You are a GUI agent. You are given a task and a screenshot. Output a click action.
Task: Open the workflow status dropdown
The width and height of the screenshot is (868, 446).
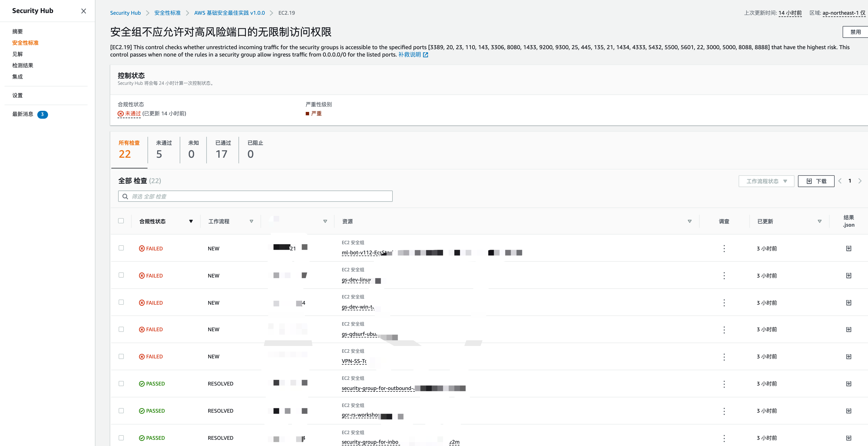(766, 181)
